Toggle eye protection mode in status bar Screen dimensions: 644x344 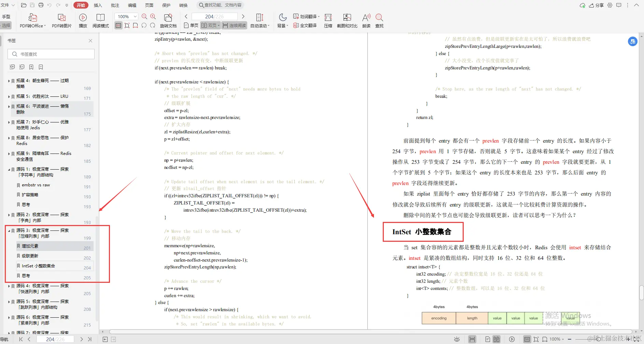[457, 339]
